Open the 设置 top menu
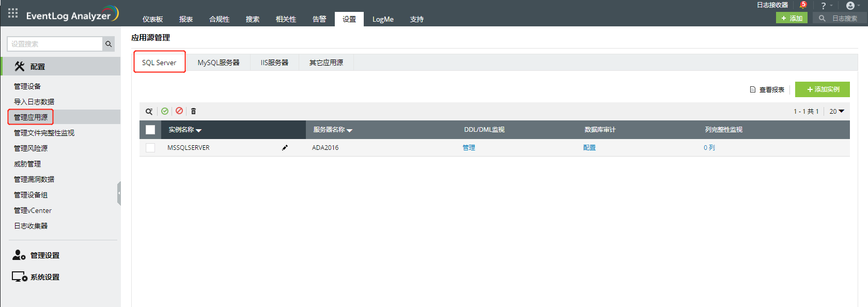The width and height of the screenshot is (868, 307). (349, 19)
